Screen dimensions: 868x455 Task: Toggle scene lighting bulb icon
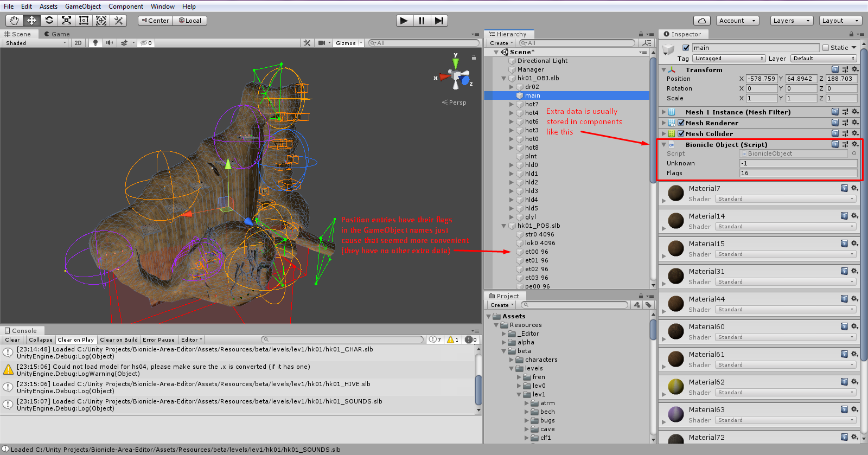95,43
